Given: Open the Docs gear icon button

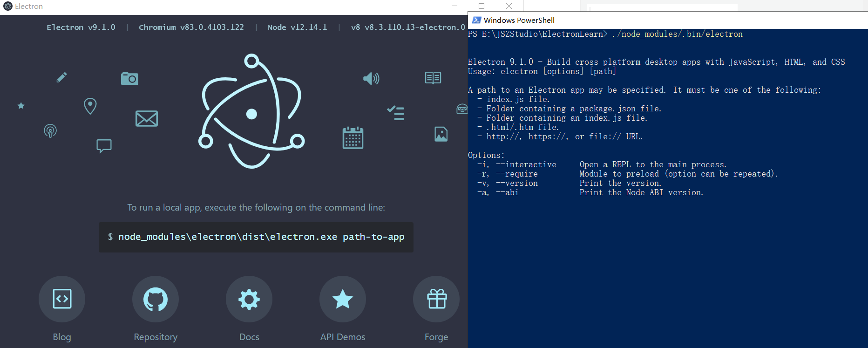Looking at the screenshot, I should point(249,299).
